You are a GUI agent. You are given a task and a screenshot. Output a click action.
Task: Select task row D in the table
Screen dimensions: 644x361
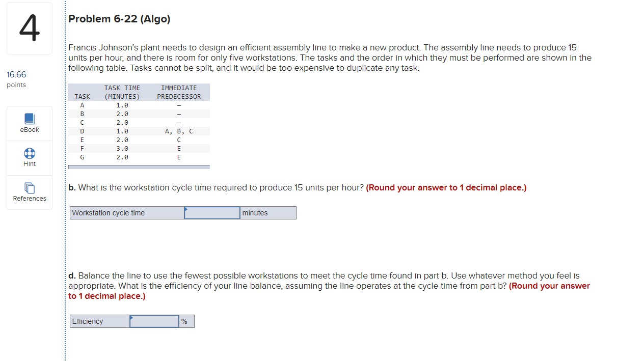[x=138, y=131]
